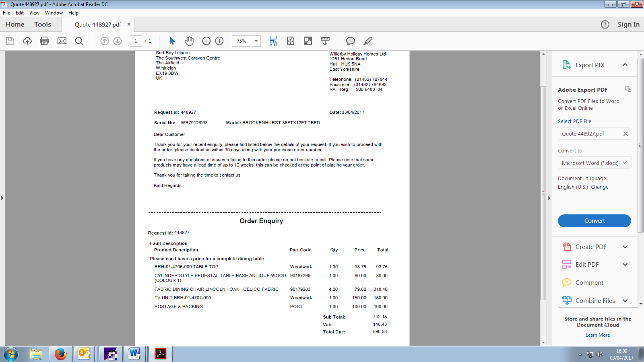The height and width of the screenshot is (362, 644).
Task: Click the Export PDF tool icon
Action: [x=567, y=65]
